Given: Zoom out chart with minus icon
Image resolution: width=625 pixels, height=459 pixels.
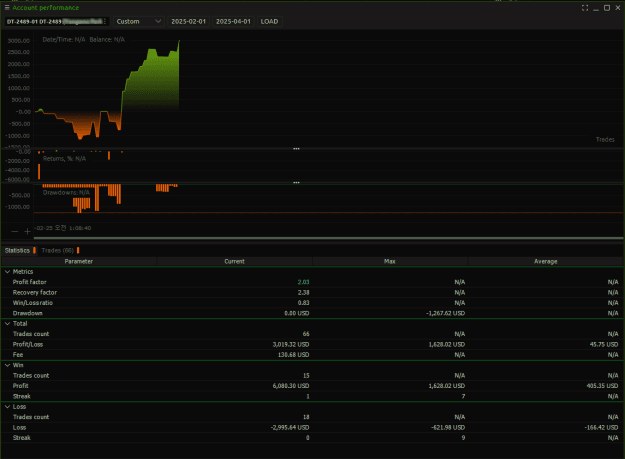Looking at the screenshot, I should (x=15, y=231).
